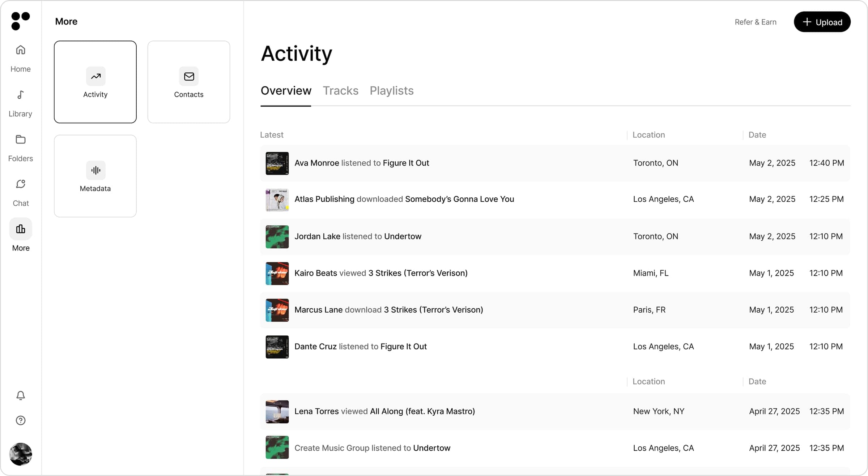The image size is (868, 476).
Task: Open Atlas Publishing row cover thumbnail
Action: tap(277, 200)
